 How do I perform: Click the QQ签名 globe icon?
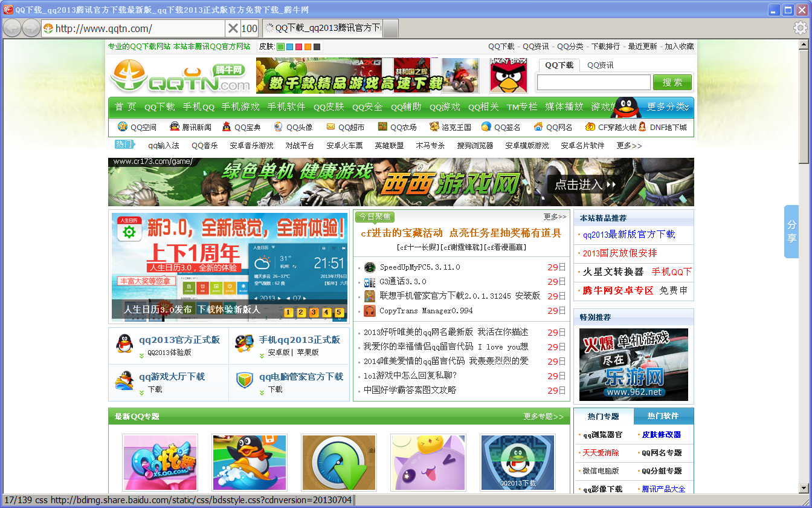click(x=486, y=126)
